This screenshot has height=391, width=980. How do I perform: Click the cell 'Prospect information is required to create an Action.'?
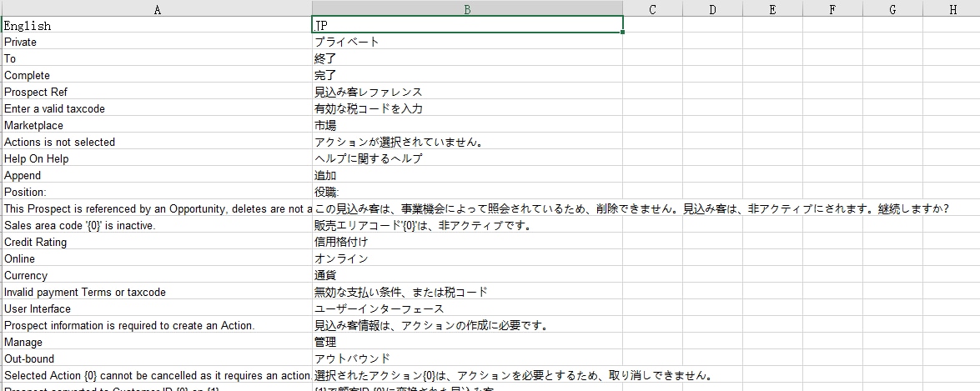pyautogui.click(x=157, y=325)
